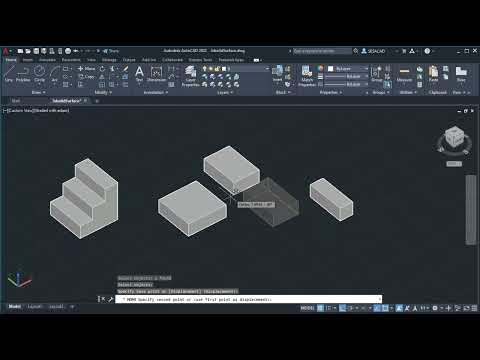Screen dimensions: 480x360
Task: Click the Copy tool in Modify
Action: pos(86,77)
